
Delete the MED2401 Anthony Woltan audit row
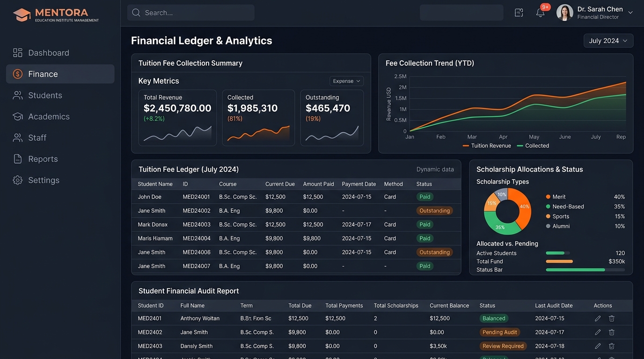(612, 318)
